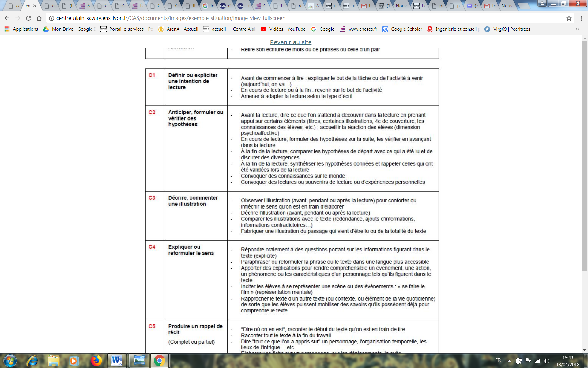Image resolution: width=588 pixels, height=368 pixels.
Task: Show hidden system tray icons
Action: point(509,361)
